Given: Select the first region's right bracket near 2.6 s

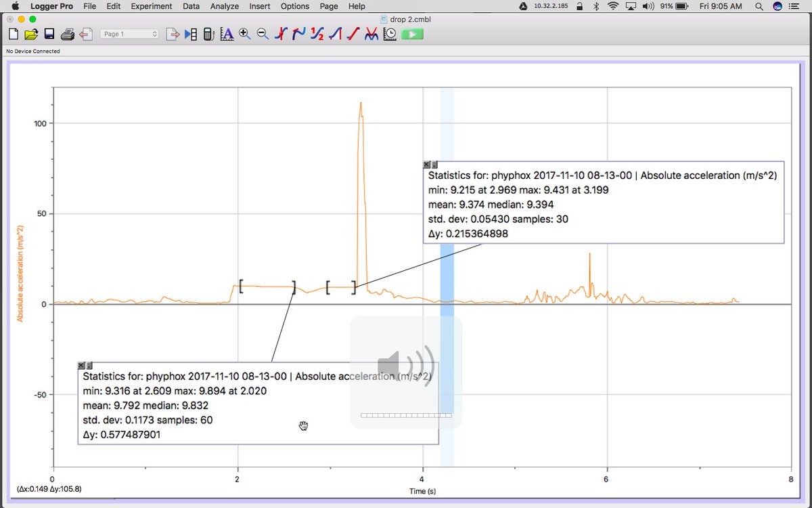Looking at the screenshot, I should click(x=294, y=287).
